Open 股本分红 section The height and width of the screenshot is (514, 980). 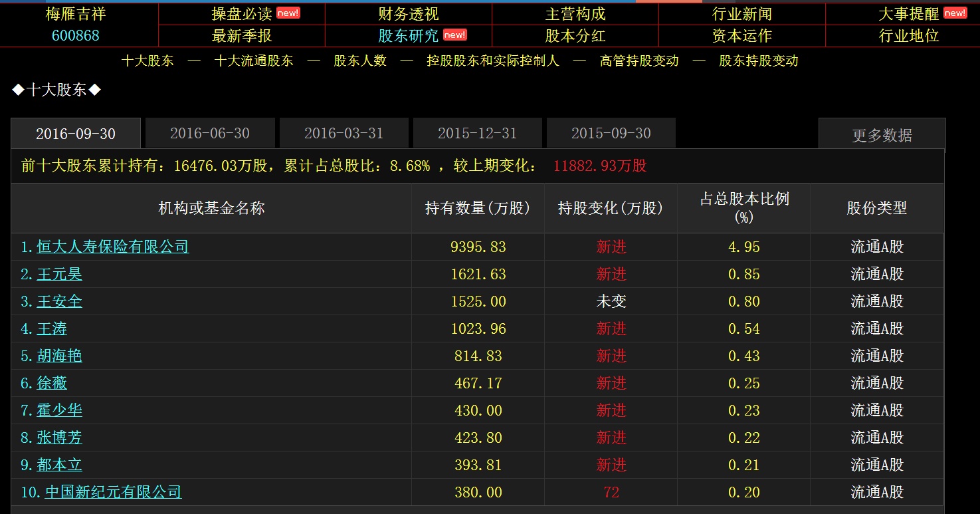tap(575, 36)
